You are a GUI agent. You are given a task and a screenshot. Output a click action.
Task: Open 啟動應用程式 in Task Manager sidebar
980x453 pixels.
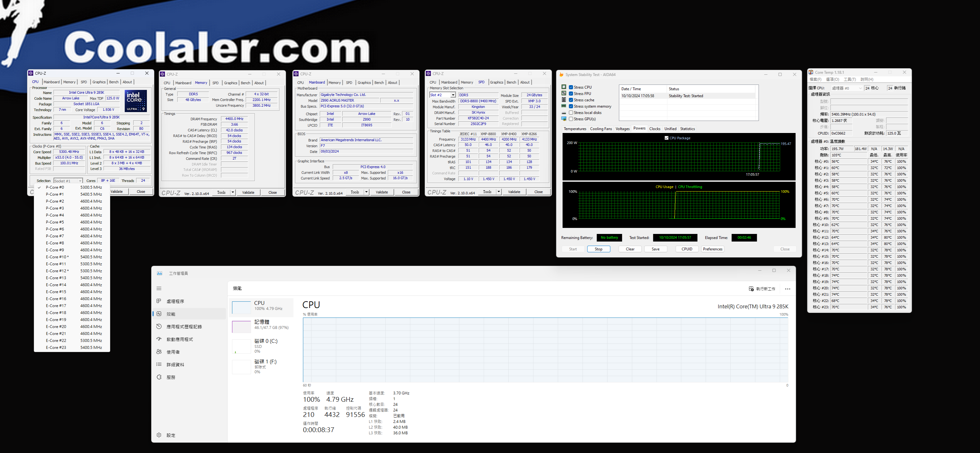(189, 339)
